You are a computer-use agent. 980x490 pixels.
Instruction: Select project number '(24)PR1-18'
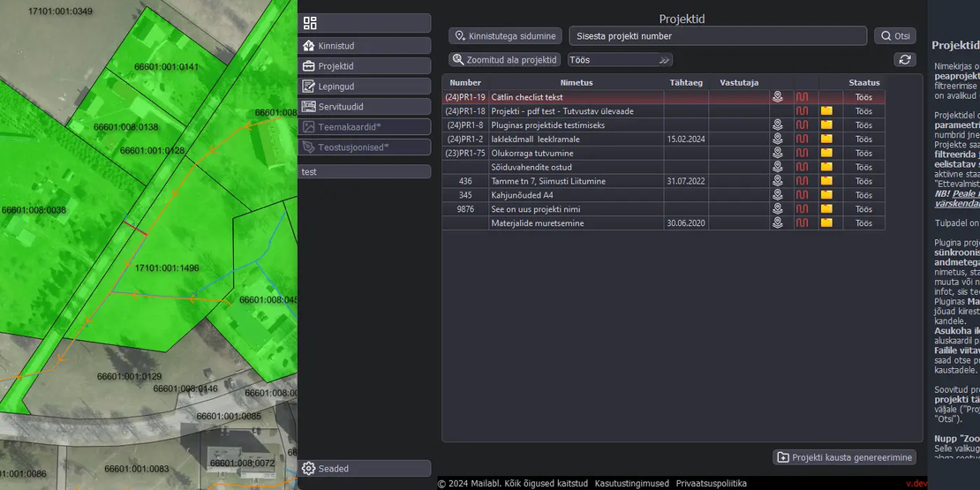click(x=465, y=110)
